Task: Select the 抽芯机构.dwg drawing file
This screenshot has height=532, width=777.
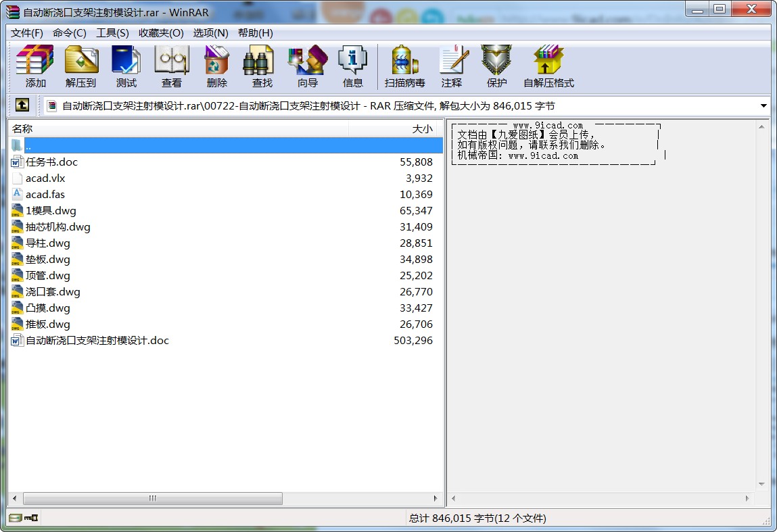Action: point(57,227)
